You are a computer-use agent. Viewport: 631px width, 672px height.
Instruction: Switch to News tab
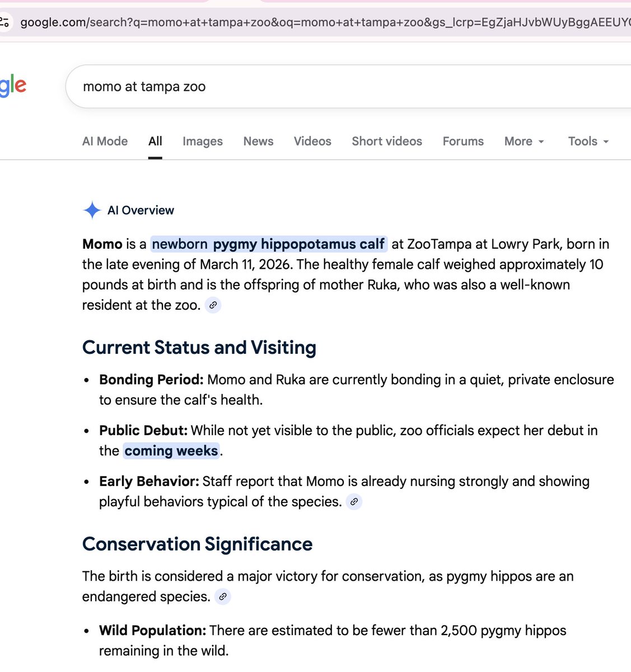point(258,142)
